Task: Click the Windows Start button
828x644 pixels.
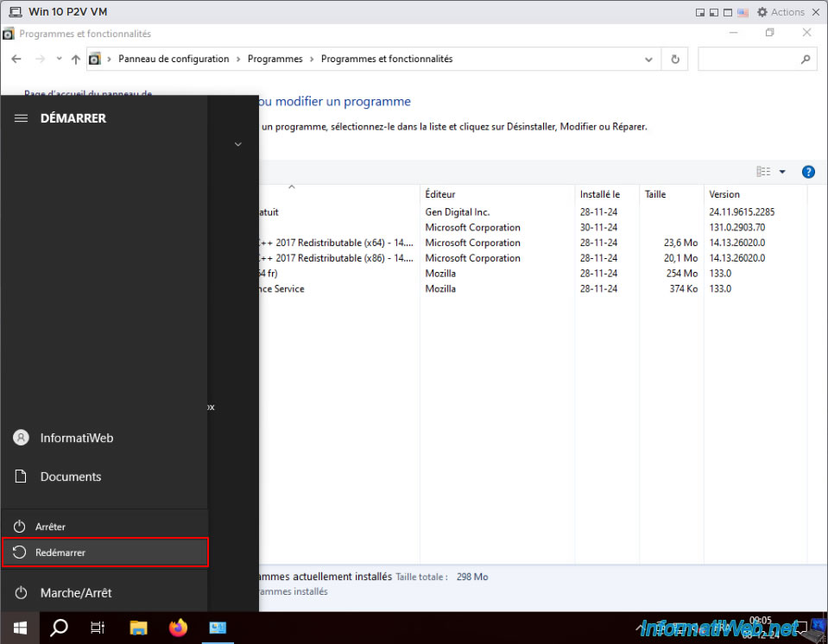Action: [x=20, y=628]
